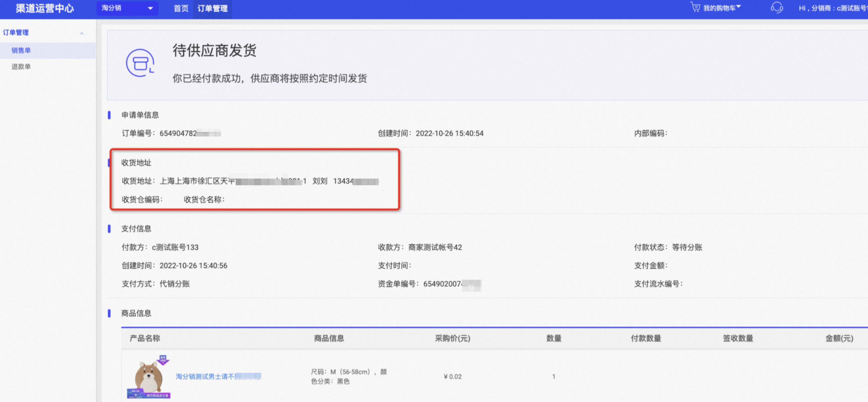Expand the 我的购物车 dropdown arrow

point(739,7)
